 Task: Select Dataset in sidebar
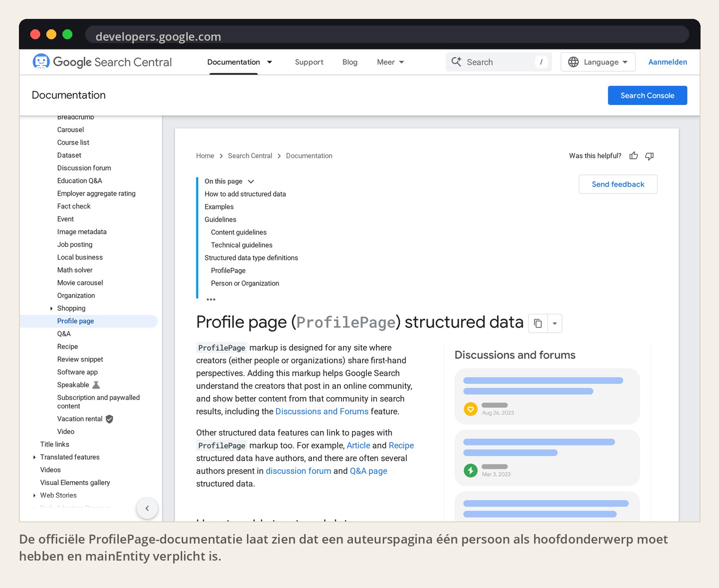coord(69,155)
